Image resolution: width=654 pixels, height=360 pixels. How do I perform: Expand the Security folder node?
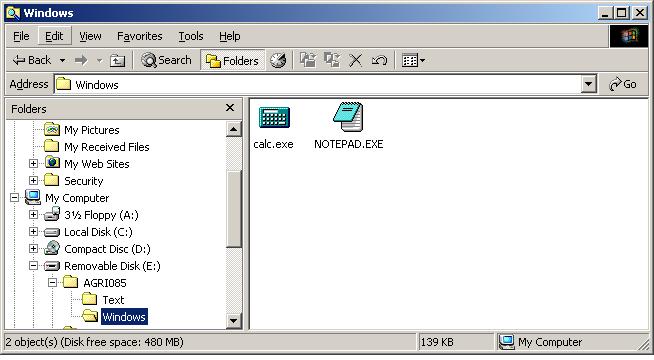[33, 181]
